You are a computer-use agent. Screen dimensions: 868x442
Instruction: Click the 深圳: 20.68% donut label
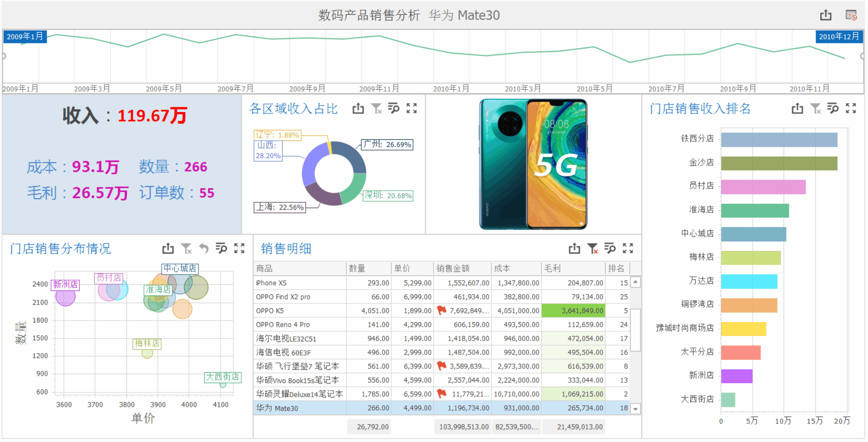pyautogui.click(x=388, y=195)
